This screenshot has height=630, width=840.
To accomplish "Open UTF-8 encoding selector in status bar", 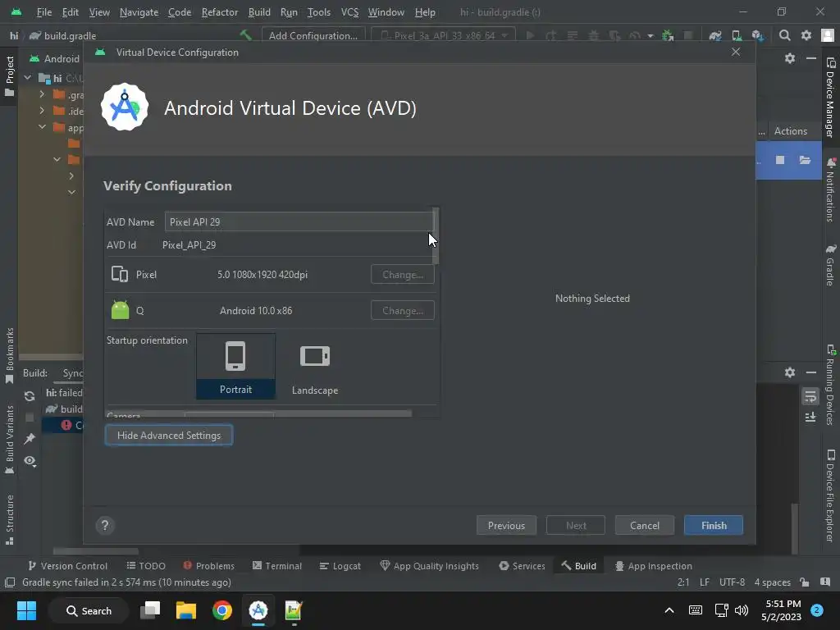I will (x=732, y=582).
